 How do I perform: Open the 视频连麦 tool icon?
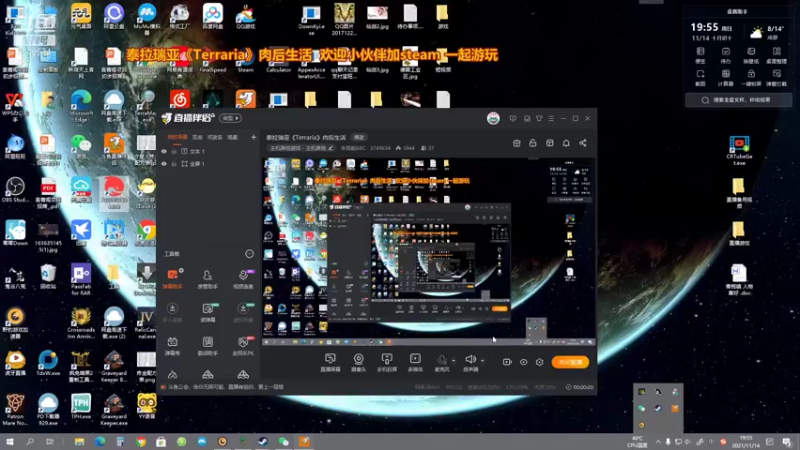pyautogui.click(x=243, y=279)
